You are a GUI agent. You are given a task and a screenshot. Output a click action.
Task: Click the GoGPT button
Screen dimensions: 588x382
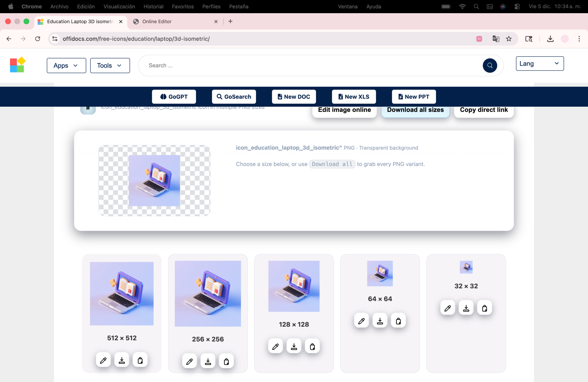pyautogui.click(x=174, y=97)
